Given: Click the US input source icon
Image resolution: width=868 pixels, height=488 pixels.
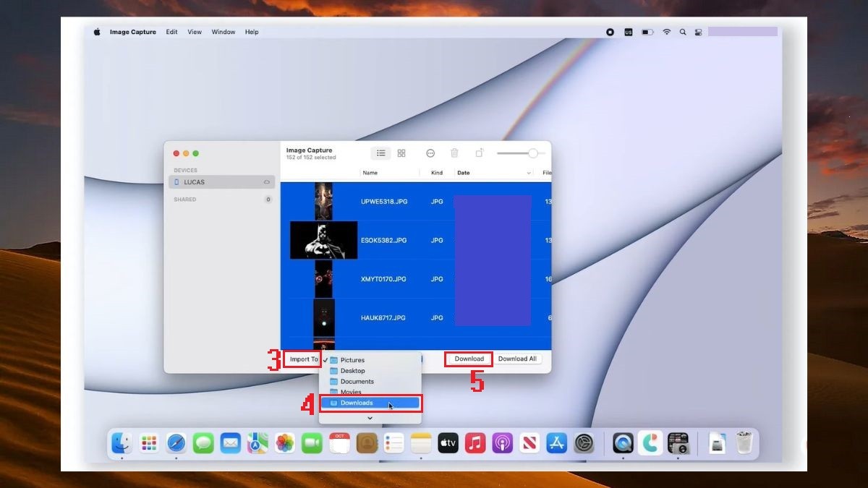Looking at the screenshot, I should 628,32.
